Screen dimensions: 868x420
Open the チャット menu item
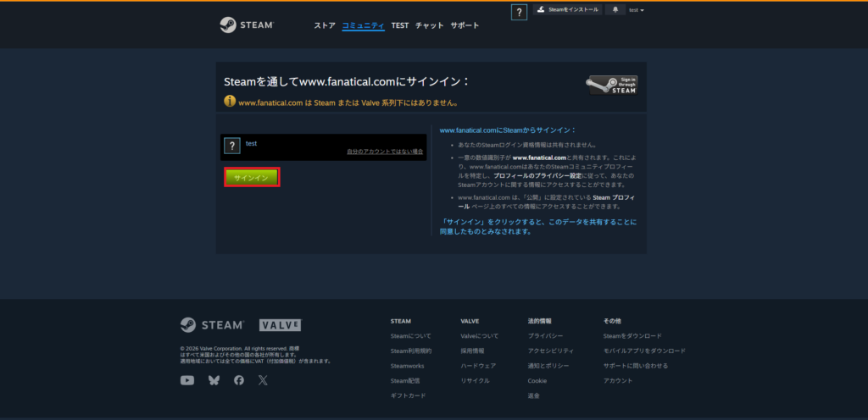pos(430,25)
